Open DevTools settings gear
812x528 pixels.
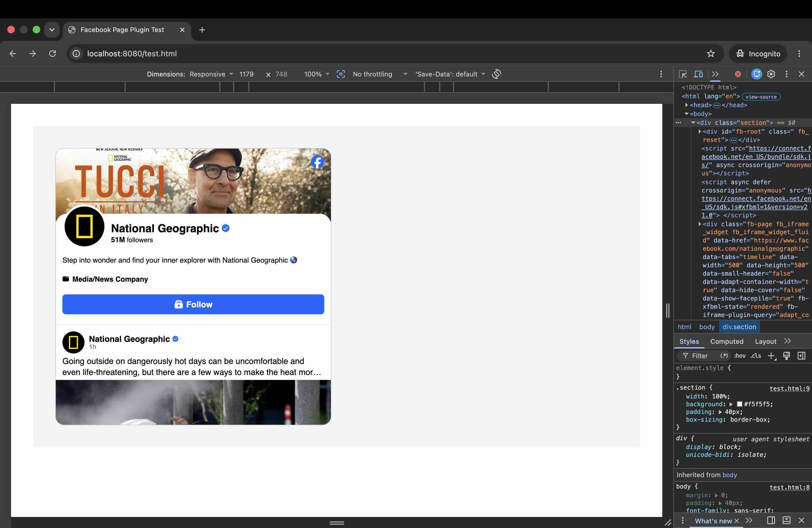point(771,74)
